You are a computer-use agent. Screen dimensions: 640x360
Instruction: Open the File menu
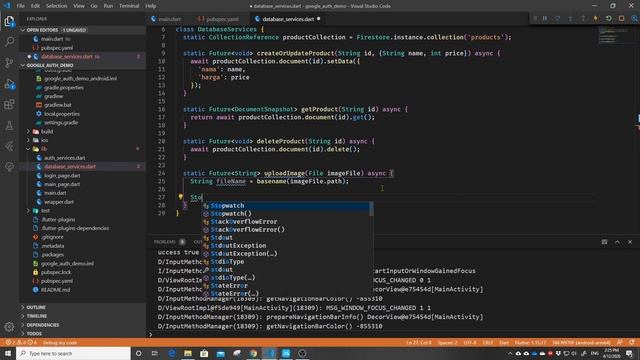tap(20, 6)
